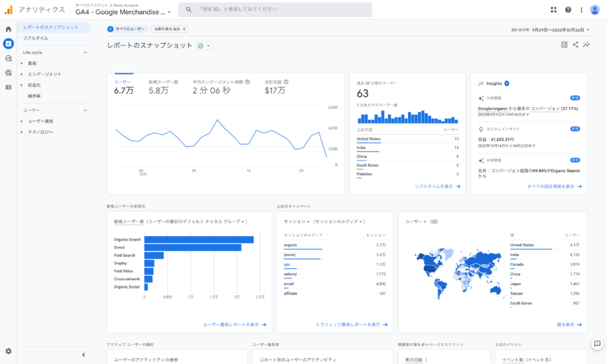Click the help question mark icon
This screenshot has height=364, width=607.
pyautogui.click(x=568, y=9)
